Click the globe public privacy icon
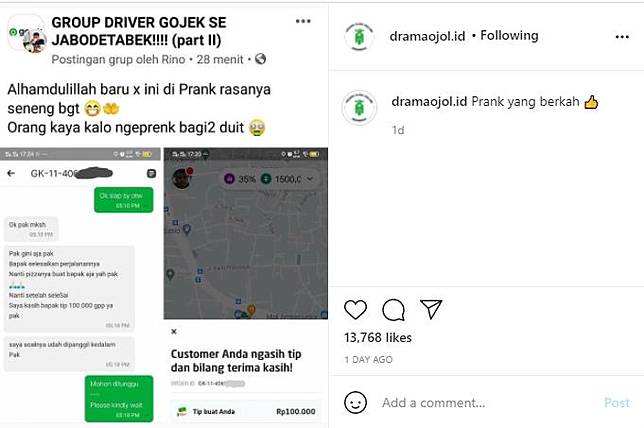 (x=260, y=59)
